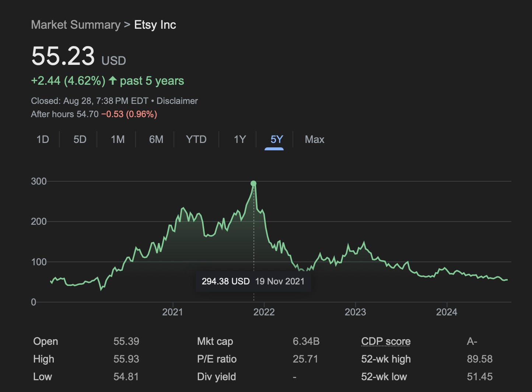Select the 5D time range tab
The width and height of the screenshot is (532, 392).
(x=80, y=140)
